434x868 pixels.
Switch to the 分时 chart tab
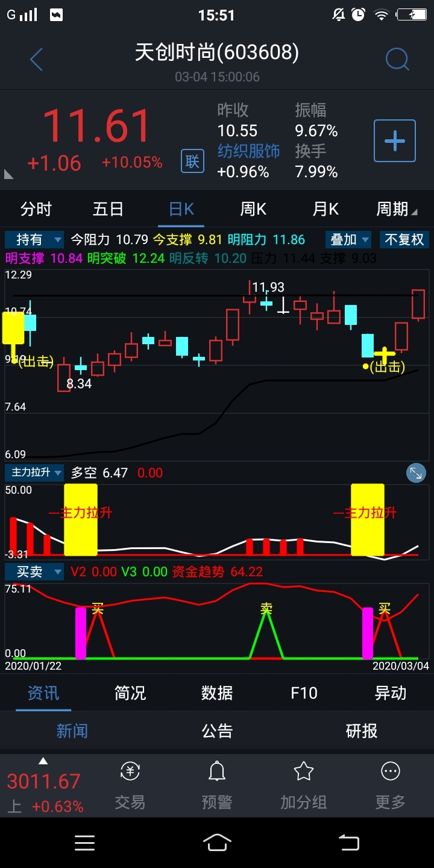36,209
